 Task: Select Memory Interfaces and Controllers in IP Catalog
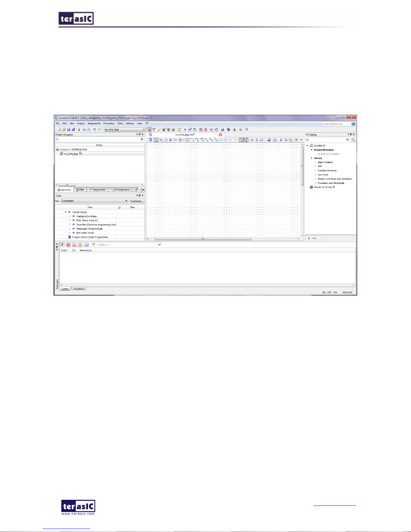tap(335, 179)
